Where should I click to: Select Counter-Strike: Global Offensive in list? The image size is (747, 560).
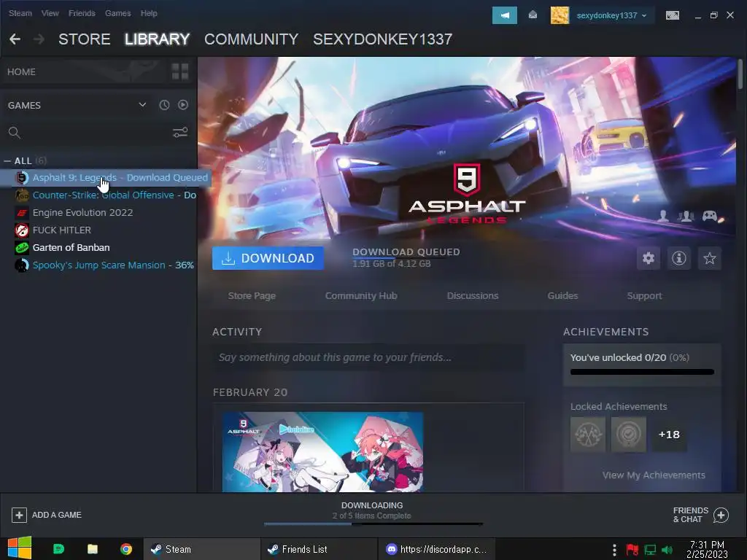98,195
